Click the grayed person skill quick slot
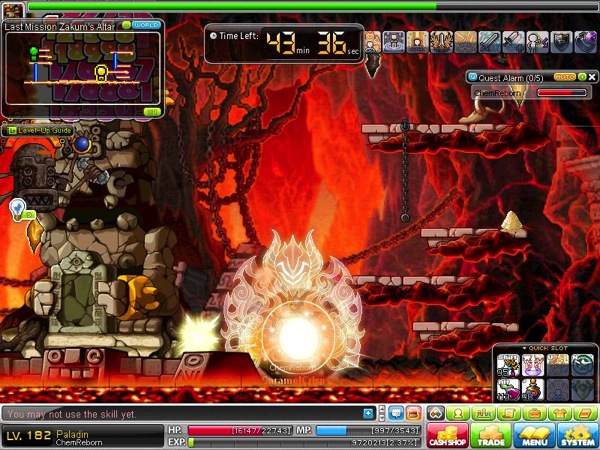The height and width of the screenshot is (450, 600). pos(558,390)
